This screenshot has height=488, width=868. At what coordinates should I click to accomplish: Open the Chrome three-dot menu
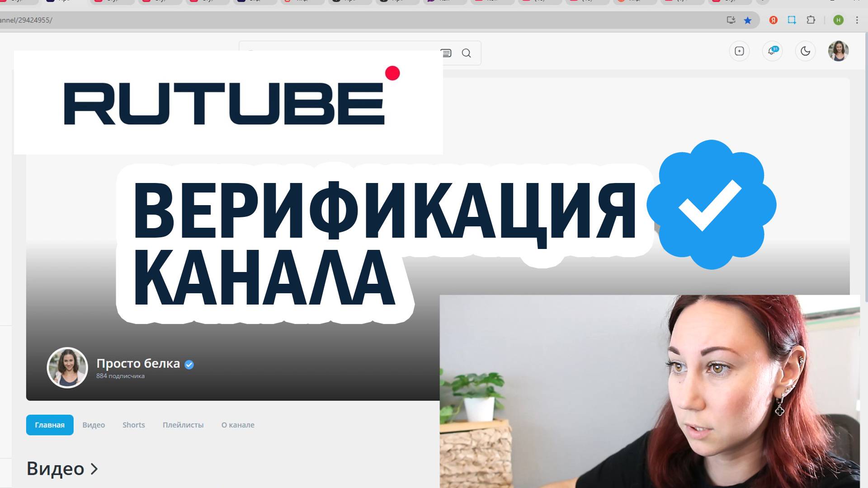[x=857, y=20]
